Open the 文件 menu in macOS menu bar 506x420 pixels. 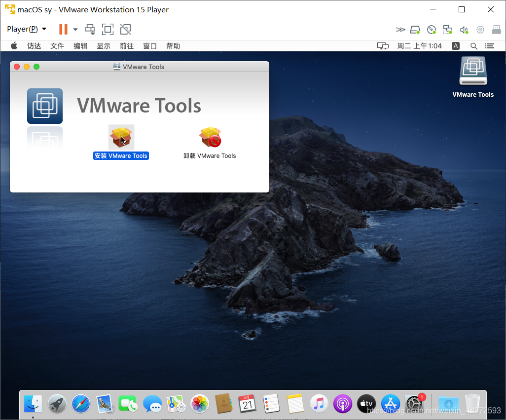[x=57, y=46]
